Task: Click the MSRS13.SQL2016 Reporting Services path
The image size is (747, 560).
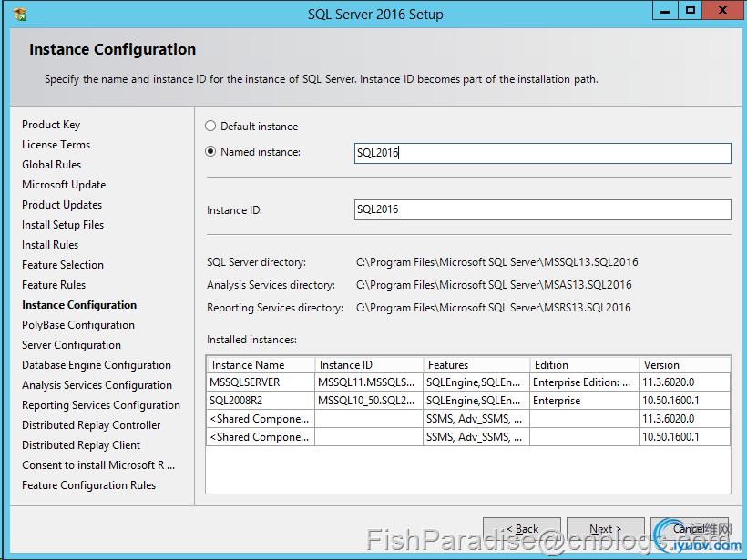Action: 493,308
